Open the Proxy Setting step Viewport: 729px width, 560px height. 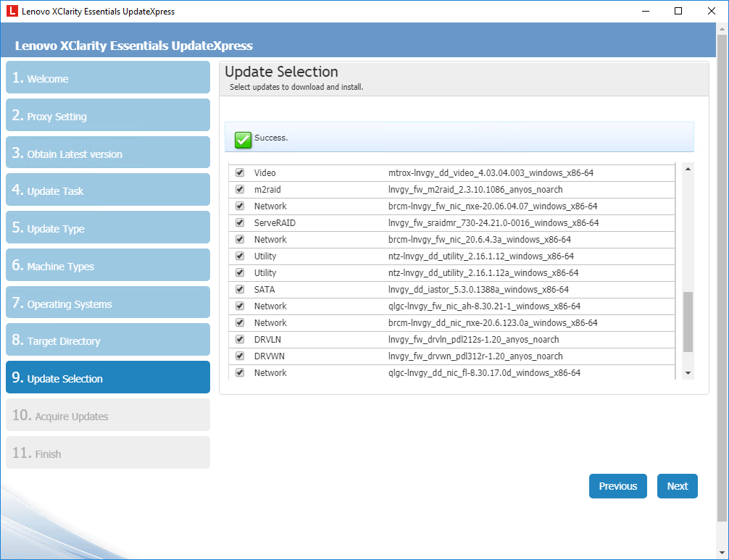point(108,114)
